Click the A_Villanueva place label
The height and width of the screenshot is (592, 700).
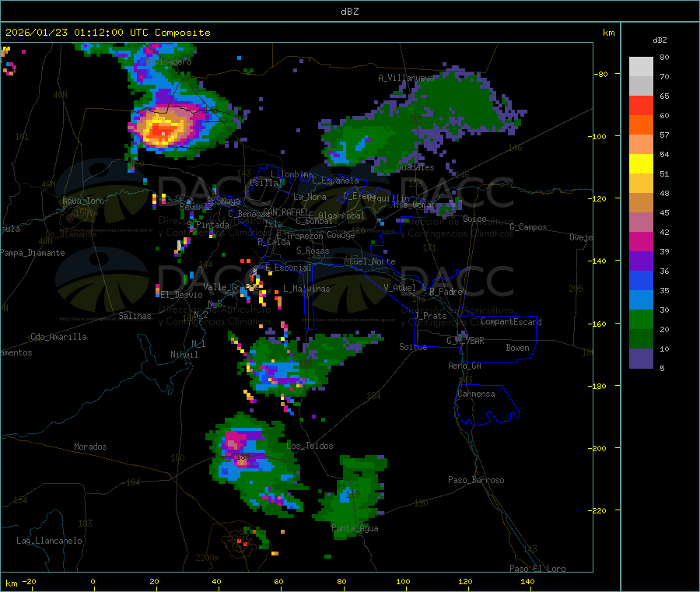click(x=406, y=78)
